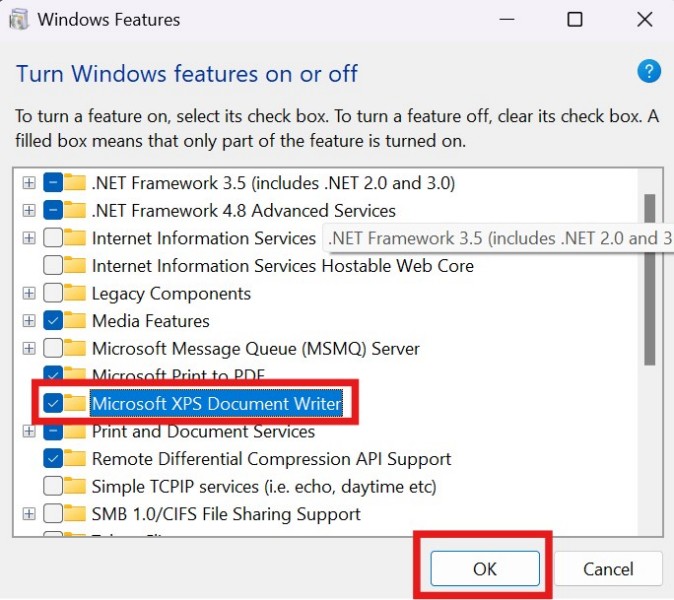The image size is (674, 600).
Task: Click folder icon beside Media Features
Action: [x=76, y=321]
